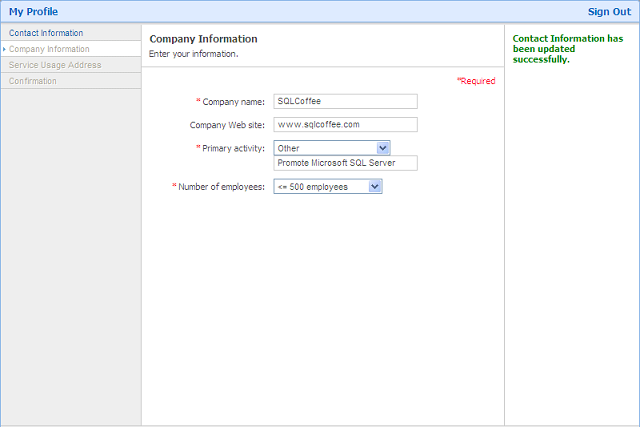The height and width of the screenshot is (427, 640).
Task: Go to the Service Usage Address step
Action: (55, 65)
